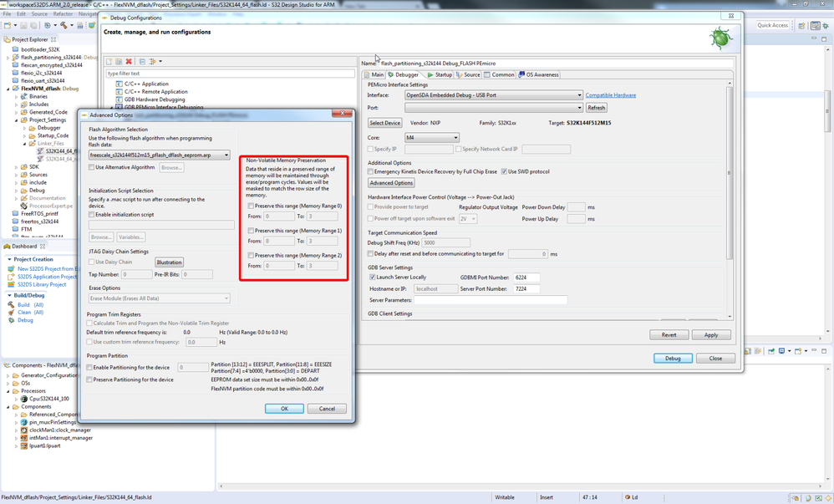Click the Duplicate launch configuration icon
834x504 pixels.
[119, 61]
